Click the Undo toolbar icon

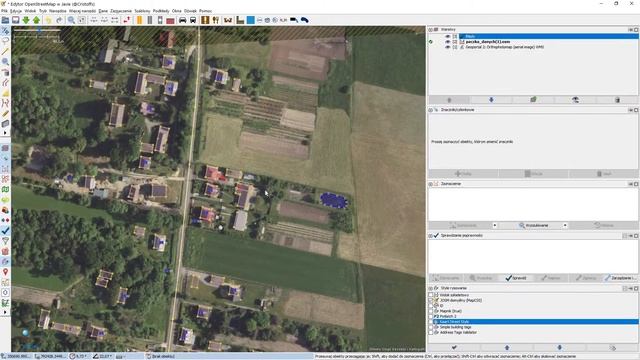(49, 20)
